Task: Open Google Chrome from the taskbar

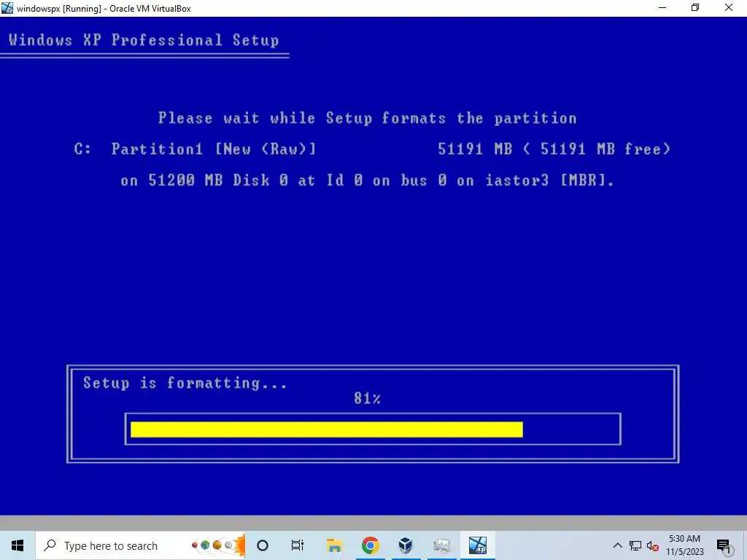Action: pyautogui.click(x=370, y=545)
